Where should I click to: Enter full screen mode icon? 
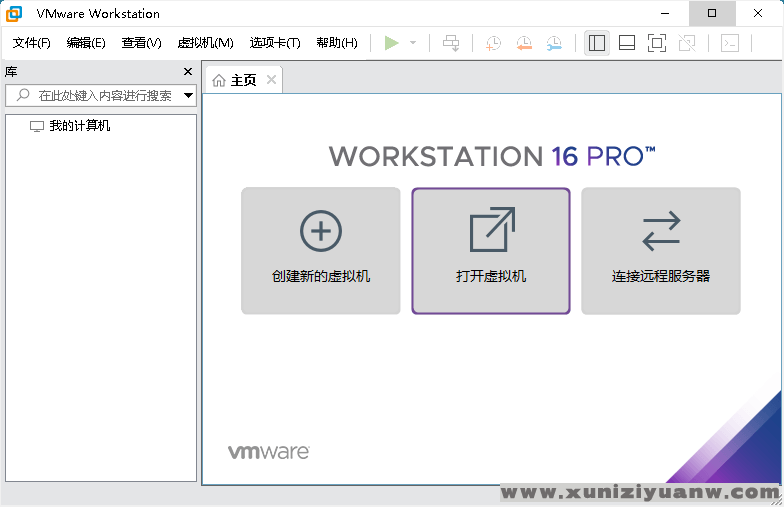pos(656,43)
